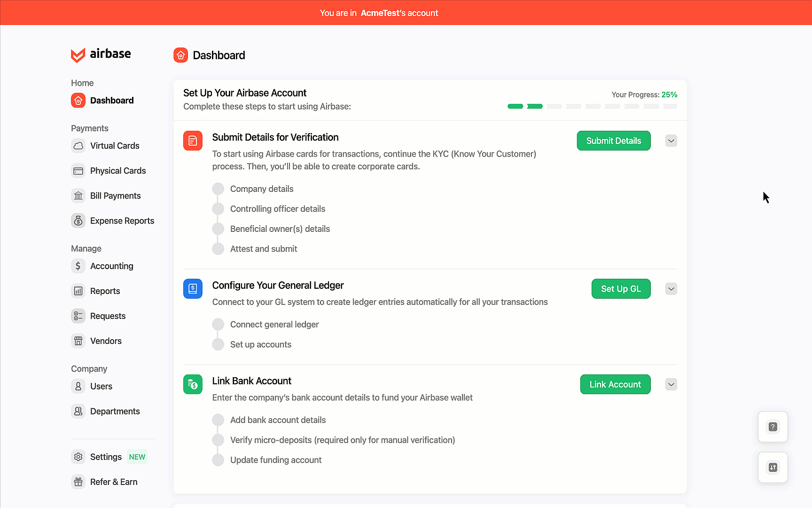812x508 pixels.
Task: Click the Physical Cards card icon
Action: [x=78, y=171]
